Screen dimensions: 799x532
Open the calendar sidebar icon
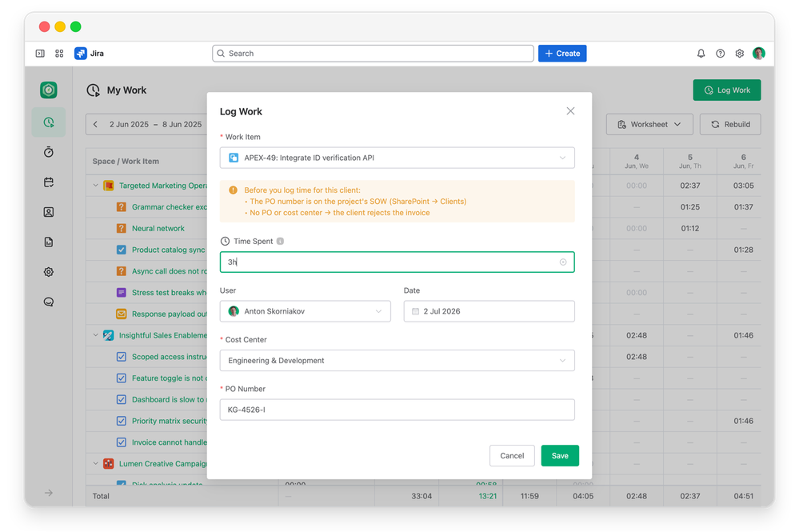(x=49, y=182)
